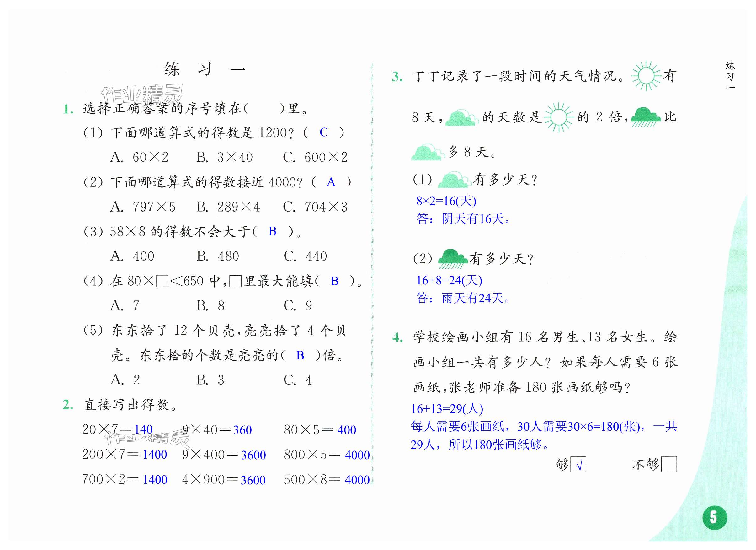Click the sun icon before 的 2 倍
756x550 pixels.
point(559,117)
